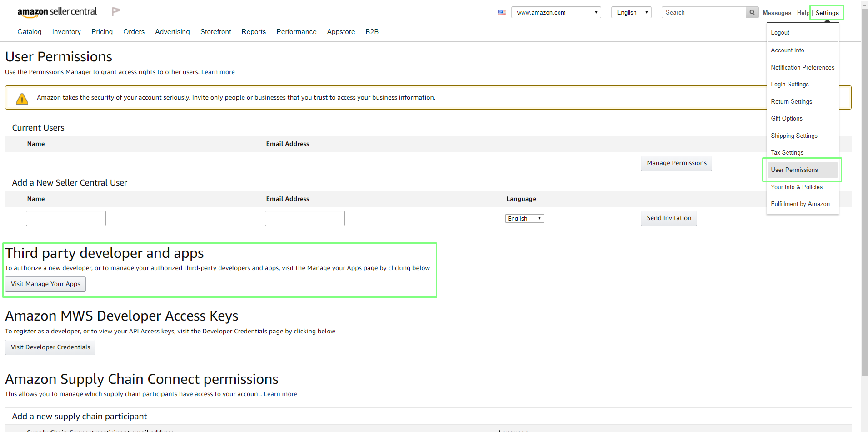The image size is (868, 432).
Task: Click Visit Manage Your Apps button
Action: point(45,284)
